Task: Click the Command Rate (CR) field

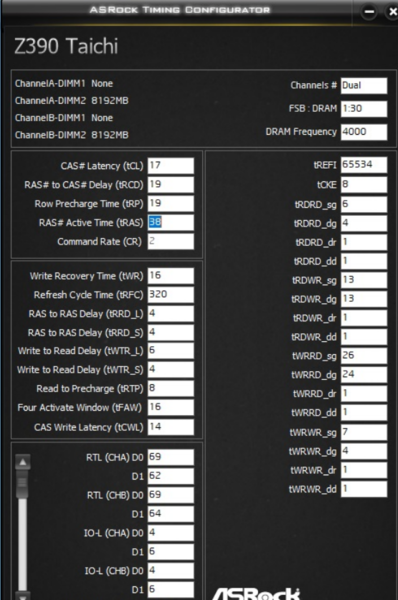Action: point(171,241)
